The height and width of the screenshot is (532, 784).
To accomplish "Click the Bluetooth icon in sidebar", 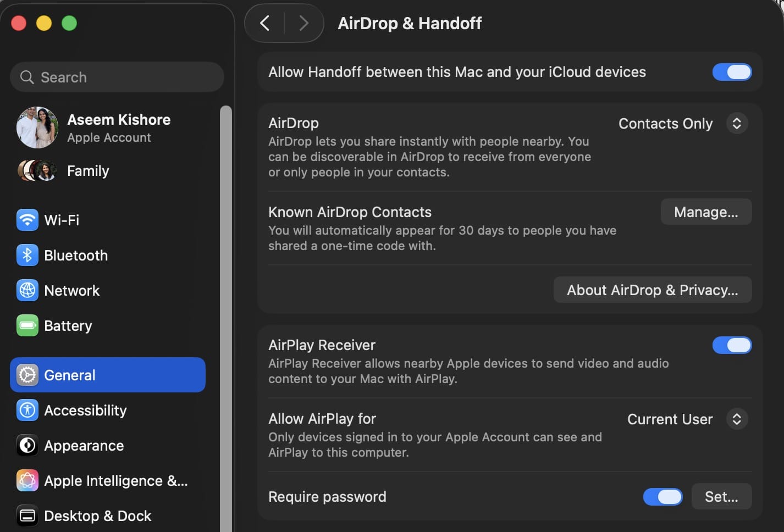I will (27, 256).
